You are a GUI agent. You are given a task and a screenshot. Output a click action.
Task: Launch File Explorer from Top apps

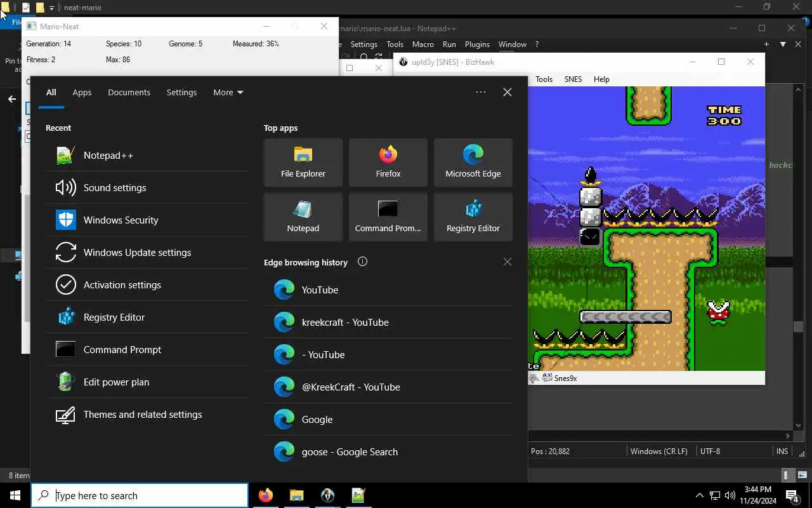click(303, 163)
